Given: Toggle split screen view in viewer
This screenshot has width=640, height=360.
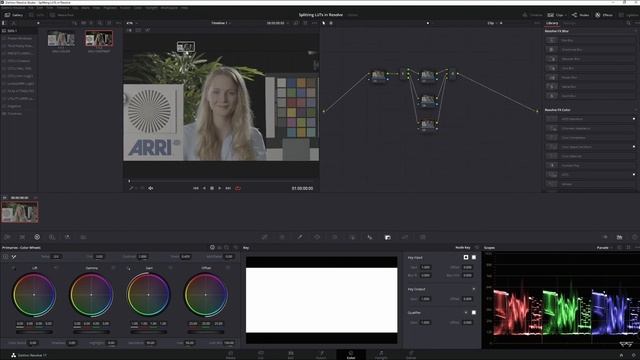Looking at the screenshot, I should (x=138, y=30).
